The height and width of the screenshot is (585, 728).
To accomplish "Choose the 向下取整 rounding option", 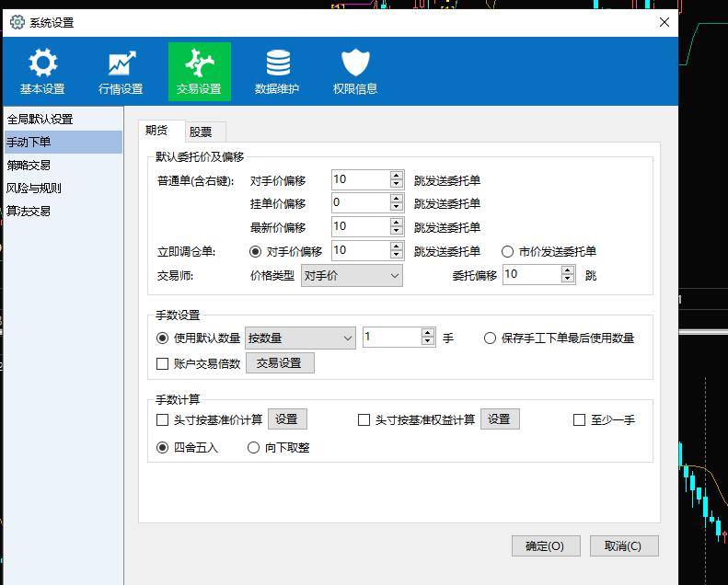I will 254,448.
